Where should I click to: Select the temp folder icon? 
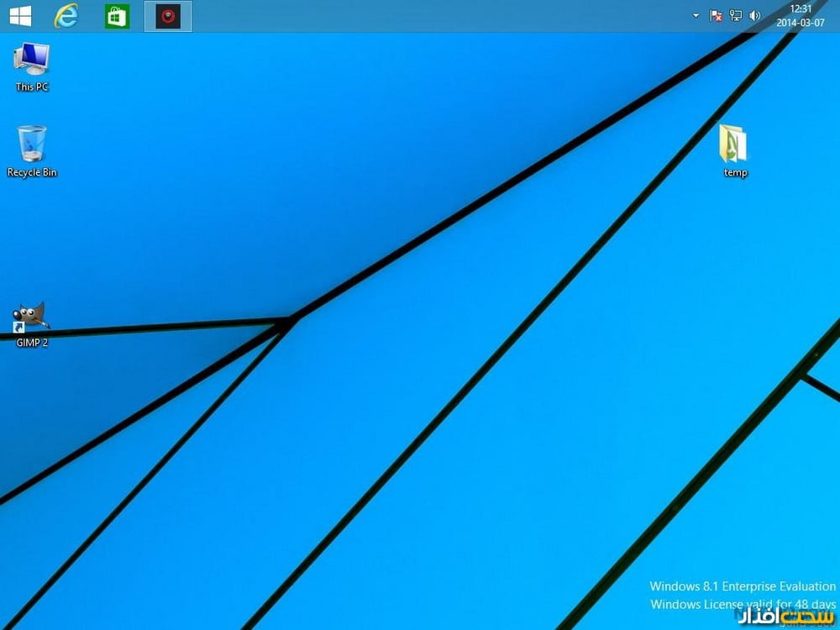click(x=734, y=144)
